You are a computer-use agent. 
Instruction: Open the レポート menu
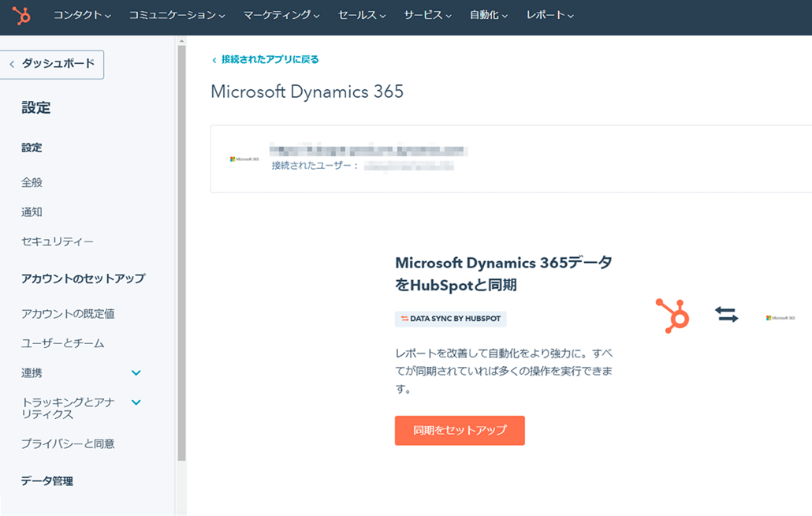(x=550, y=16)
